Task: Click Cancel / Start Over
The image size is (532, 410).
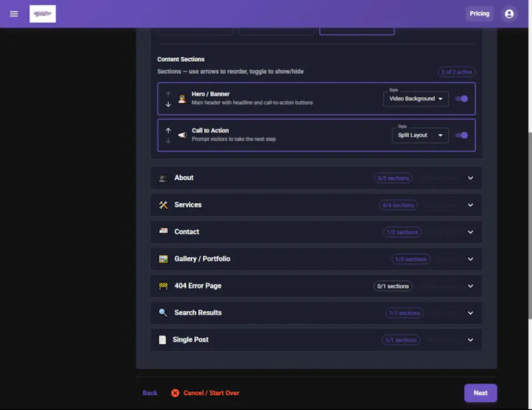Action: pos(205,393)
